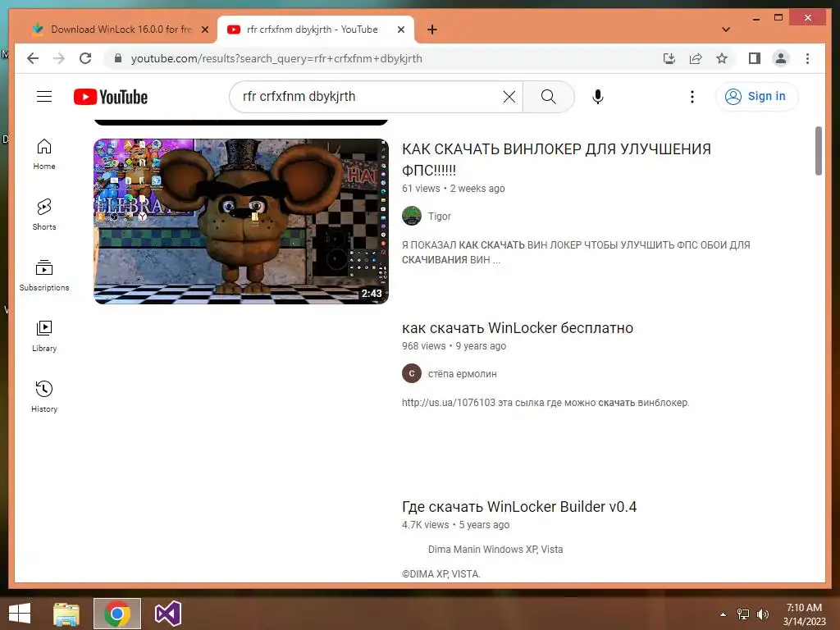Open channel Dima Manin Windows XP, Vista
The width and height of the screenshot is (840, 630).
495,549
